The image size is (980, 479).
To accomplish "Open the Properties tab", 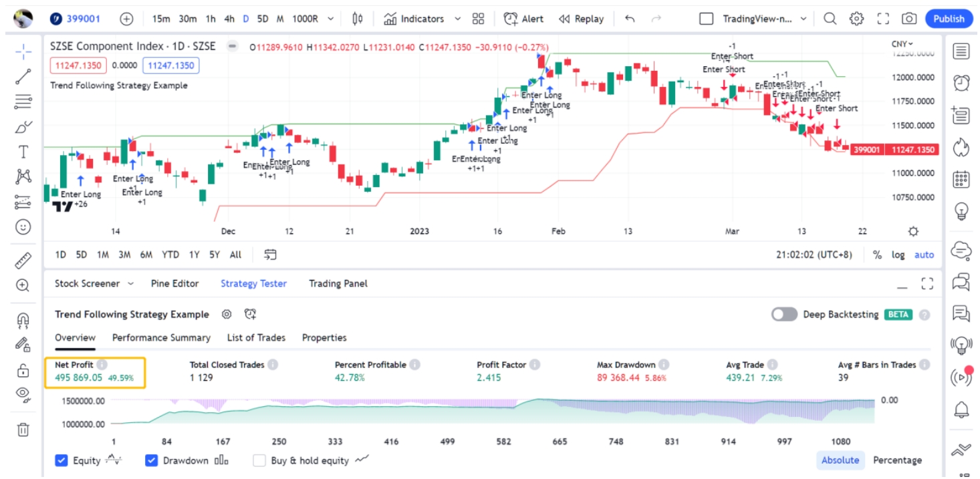I will [x=324, y=337].
